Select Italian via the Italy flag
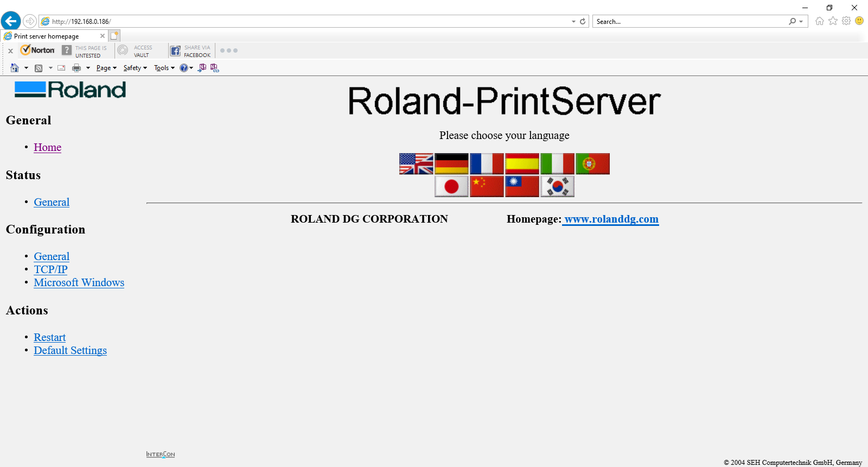Screen dimensions: 868x467 click(x=557, y=163)
